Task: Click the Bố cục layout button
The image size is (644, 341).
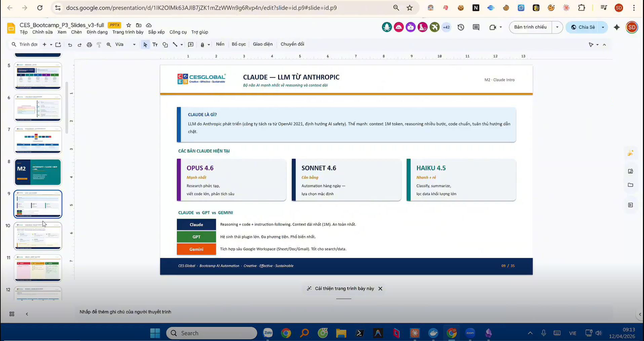Action: point(238,44)
